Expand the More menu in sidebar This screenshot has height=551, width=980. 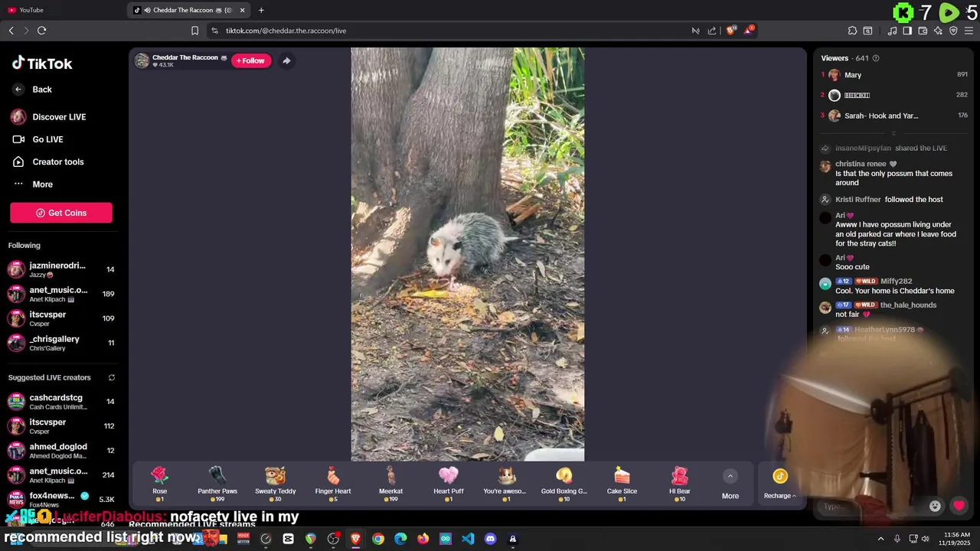[x=33, y=184]
